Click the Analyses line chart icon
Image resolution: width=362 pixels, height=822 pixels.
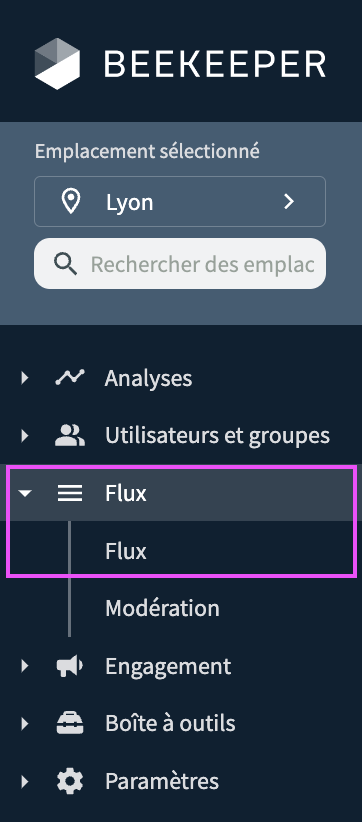(70, 377)
